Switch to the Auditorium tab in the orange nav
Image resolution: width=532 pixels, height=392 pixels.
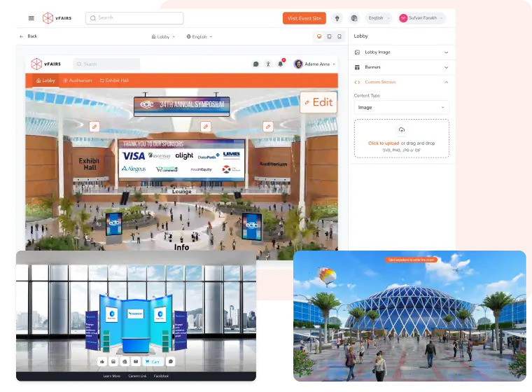click(78, 80)
